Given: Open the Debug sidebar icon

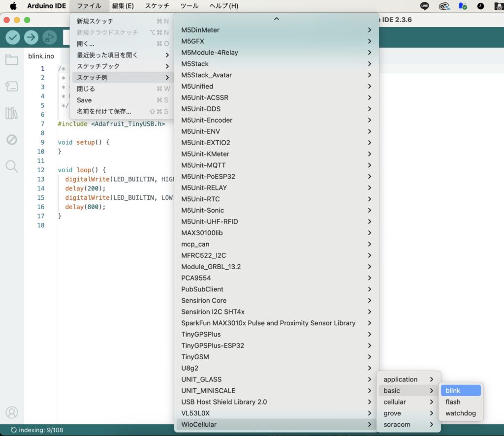Looking at the screenshot, I should [x=12, y=140].
